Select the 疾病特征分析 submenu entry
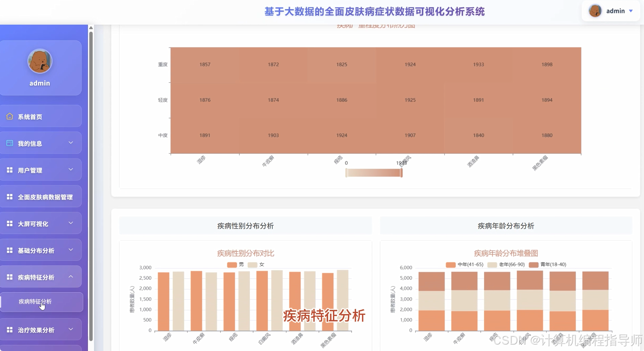This screenshot has height=351, width=644. (x=35, y=301)
